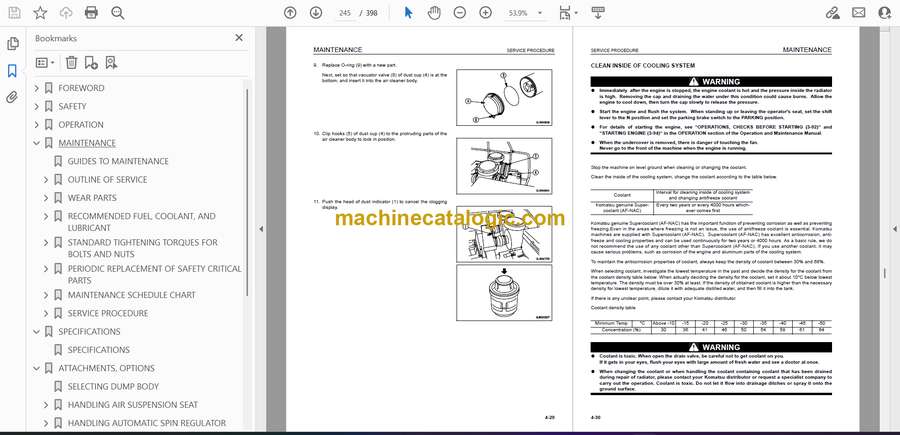Open the attachments paperclip panel
This screenshot has height=435, width=900.
(13, 97)
